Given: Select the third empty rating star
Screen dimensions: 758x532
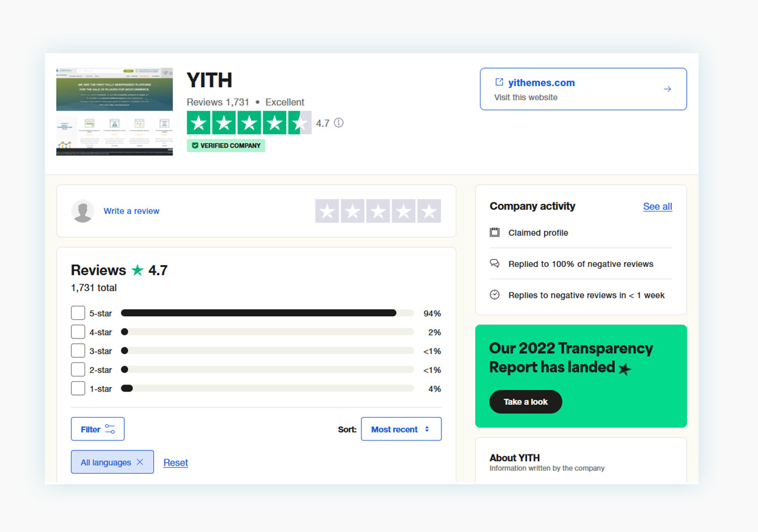Looking at the screenshot, I should click(378, 211).
